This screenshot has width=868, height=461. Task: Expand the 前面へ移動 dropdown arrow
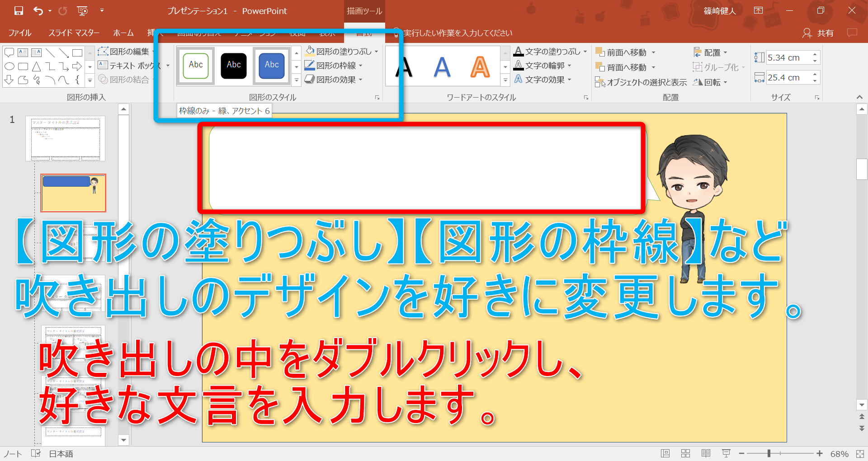653,52
